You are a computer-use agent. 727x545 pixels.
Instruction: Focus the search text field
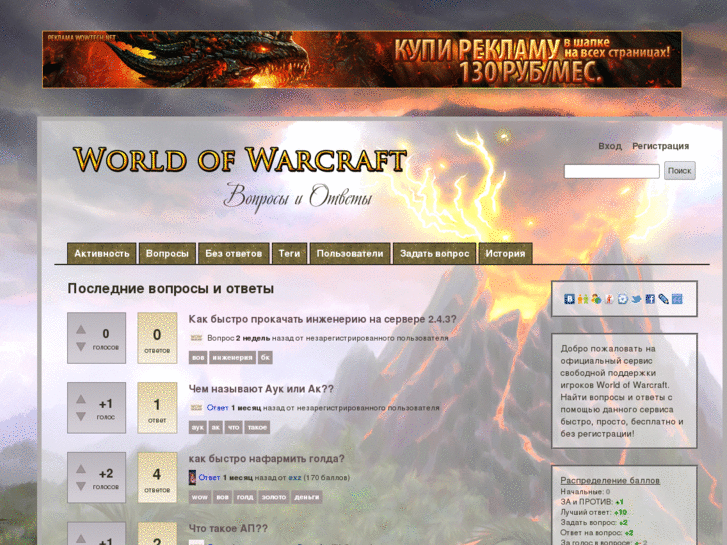coord(612,171)
